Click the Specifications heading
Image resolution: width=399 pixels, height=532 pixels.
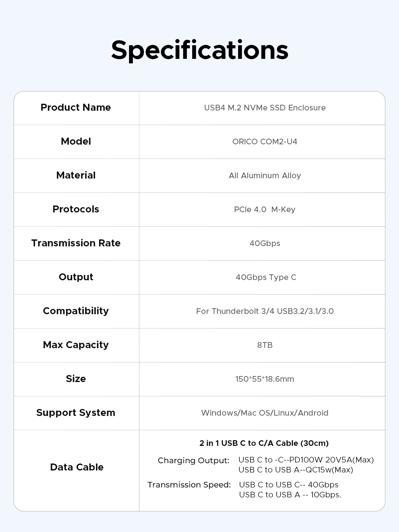(199, 50)
